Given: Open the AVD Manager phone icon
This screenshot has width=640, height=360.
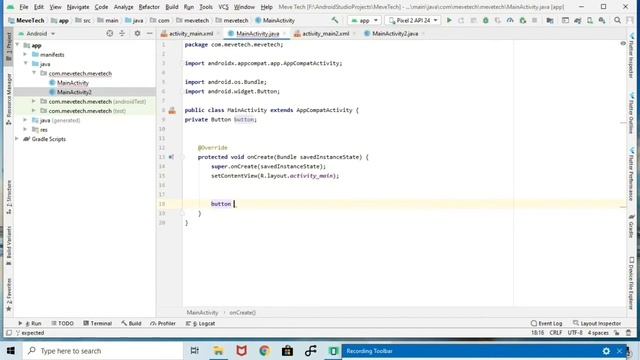Looking at the screenshot, I should point(590,20).
